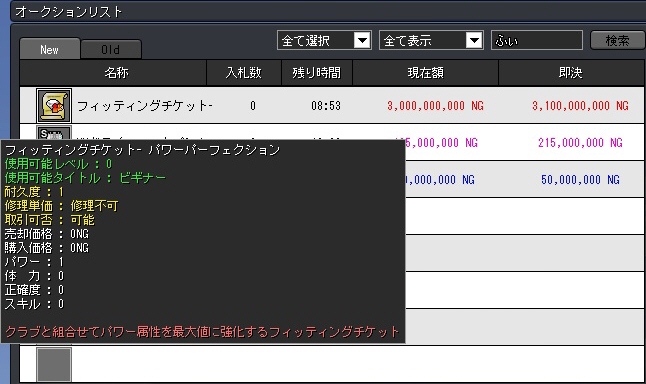
Task: Open the 全て選択 dropdown
Action: (x=324, y=40)
